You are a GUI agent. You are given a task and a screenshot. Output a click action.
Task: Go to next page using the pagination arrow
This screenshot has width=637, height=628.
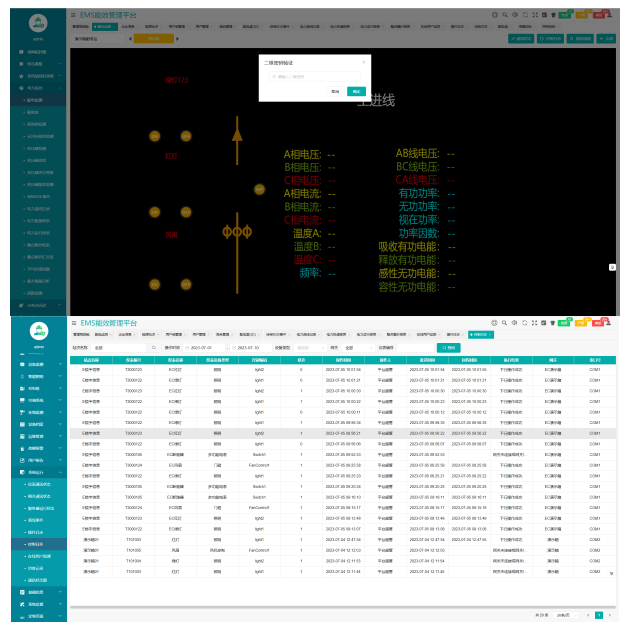[609, 614]
